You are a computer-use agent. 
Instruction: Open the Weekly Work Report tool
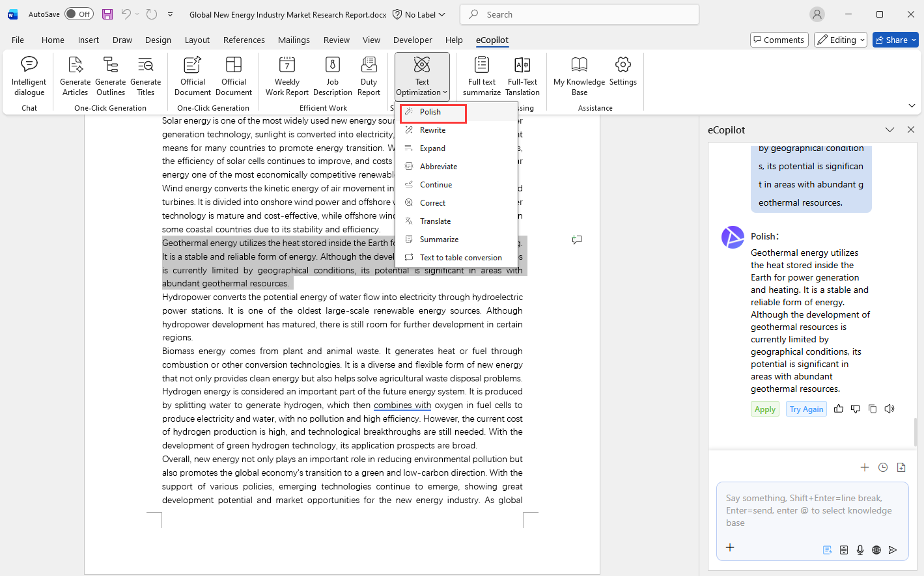click(287, 76)
